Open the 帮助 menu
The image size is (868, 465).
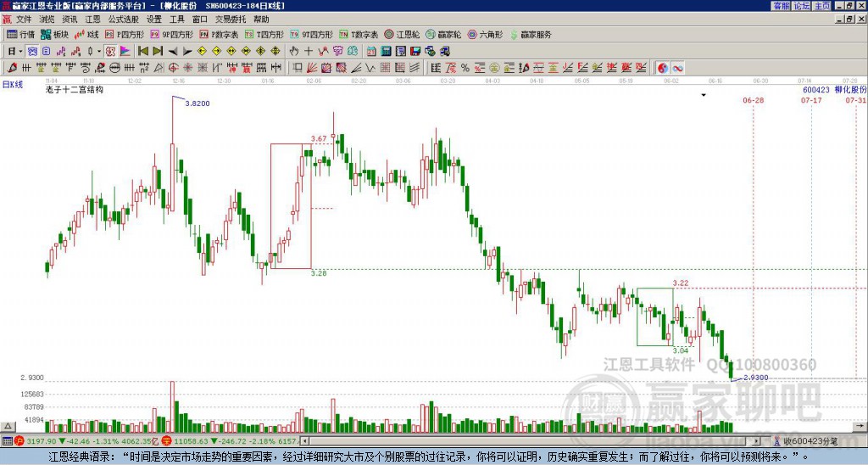pos(261,20)
